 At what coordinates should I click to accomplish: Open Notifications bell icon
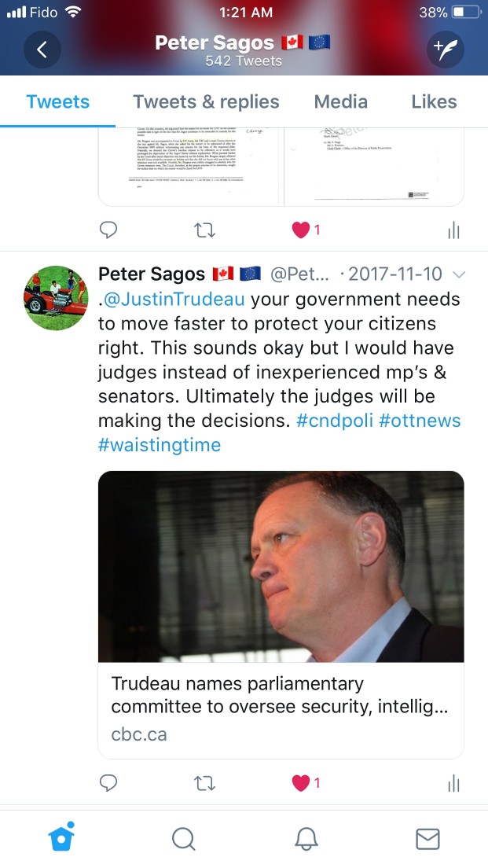click(x=306, y=839)
